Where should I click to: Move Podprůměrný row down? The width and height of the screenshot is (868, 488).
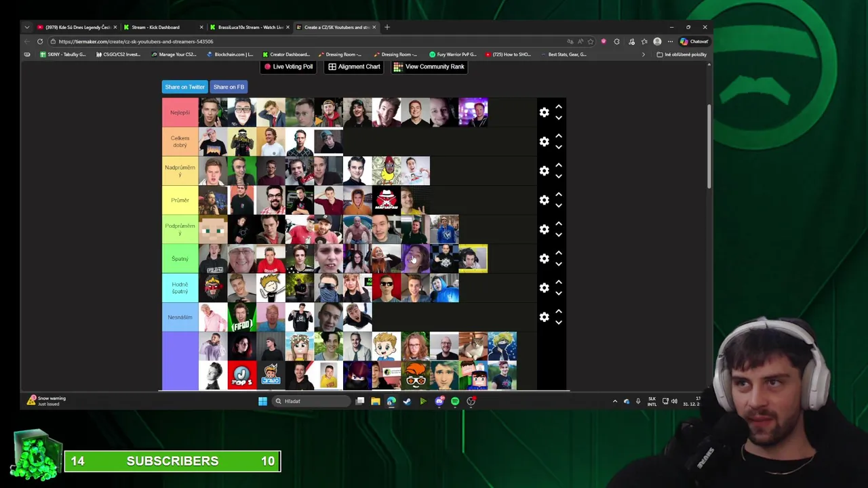pos(559,235)
